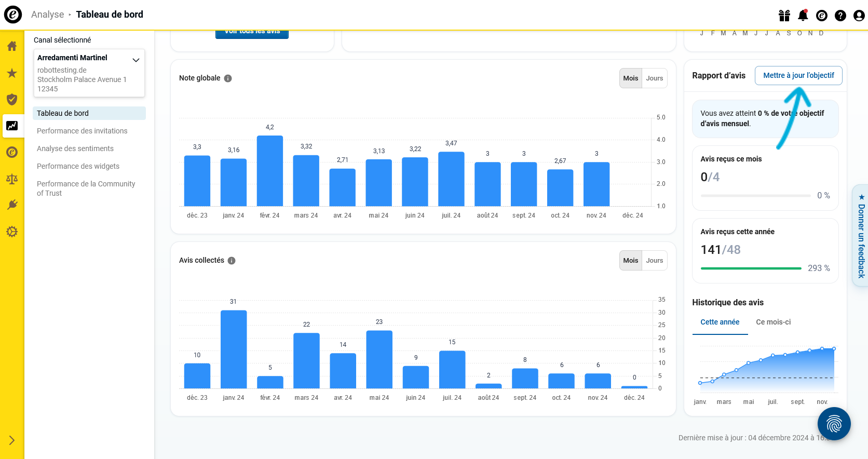This screenshot has height=459, width=868.
Task: Click the févr. 24 bar in Note globale
Action: pyautogui.click(x=270, y=171)
